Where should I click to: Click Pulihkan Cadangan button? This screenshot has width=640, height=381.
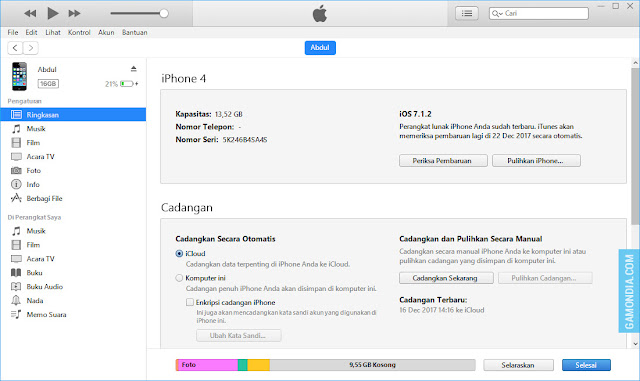(x=544, y=278)
